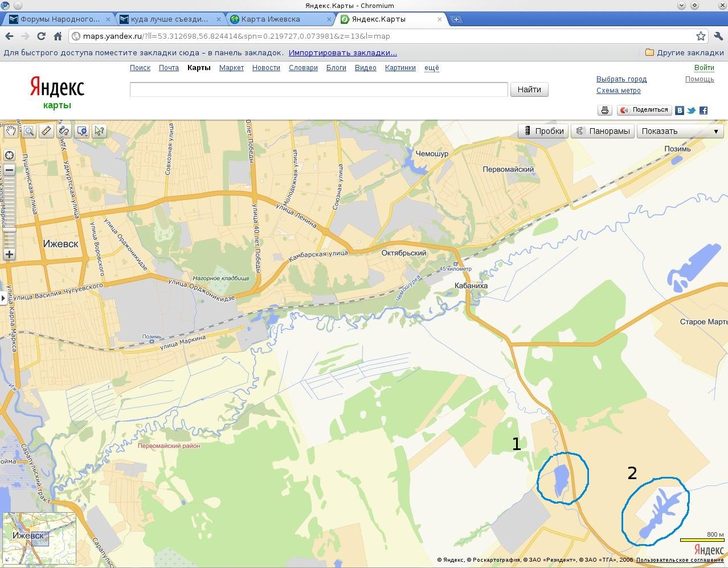Image resolution: width=728 pixels, height=568 pixels.
Task: Expand the ещё more services link
Action: point(432,68)
